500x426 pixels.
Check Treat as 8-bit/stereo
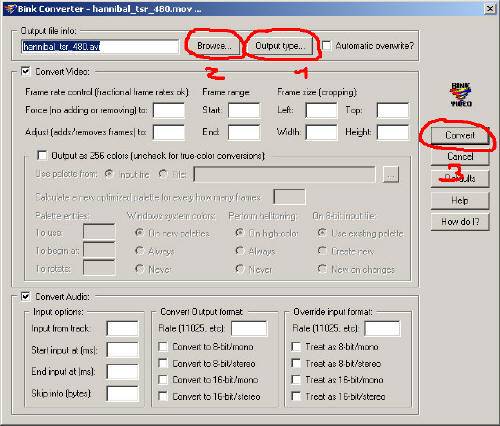pyautogui.click(x=296, y=363)
